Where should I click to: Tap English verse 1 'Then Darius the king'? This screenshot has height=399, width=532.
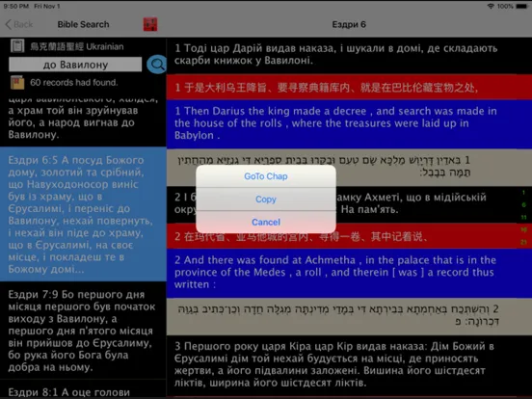click(349, 123)
